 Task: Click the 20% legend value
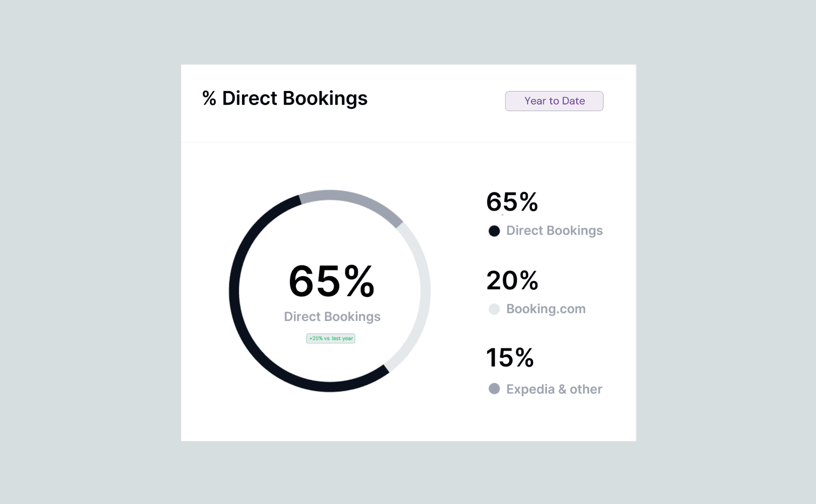click(512, 280)
